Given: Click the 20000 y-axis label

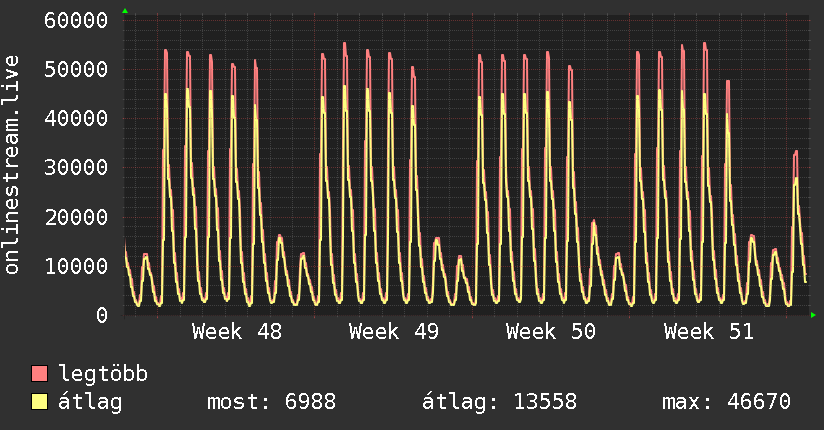Looking at the screenshot, I should point(76,217).
